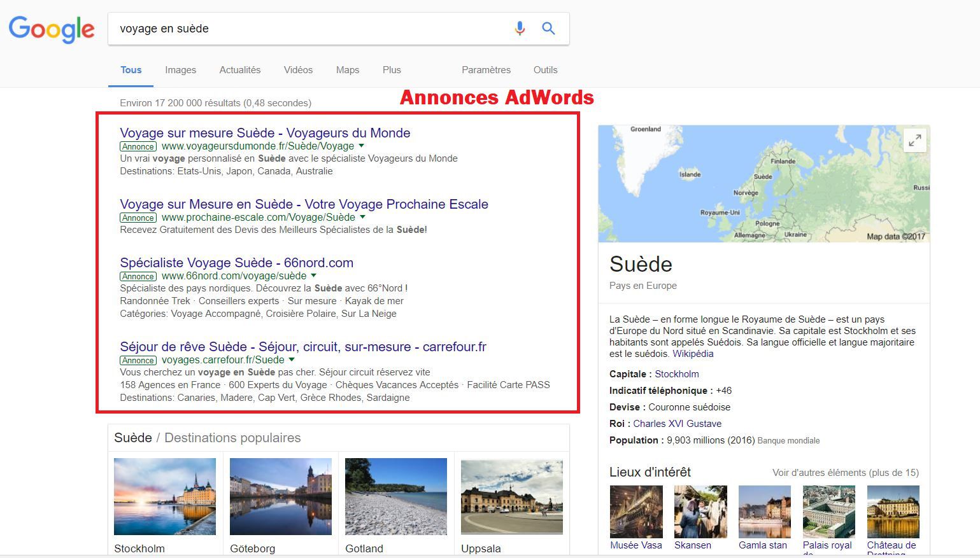Open 'Spécialiste Voyage Suède - 66nord.com' ad
The height and width of the screenshot is (558, 980).
(236, 263)
